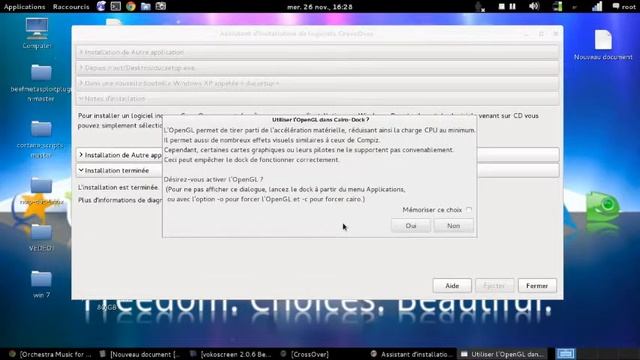Open screenshot camera icon in top panel

point(161,6)
